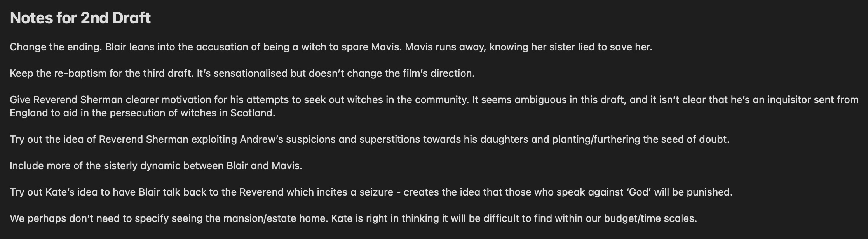
Task: Click 'We perhaps don't need to specify' line
Action: (353, 218)
